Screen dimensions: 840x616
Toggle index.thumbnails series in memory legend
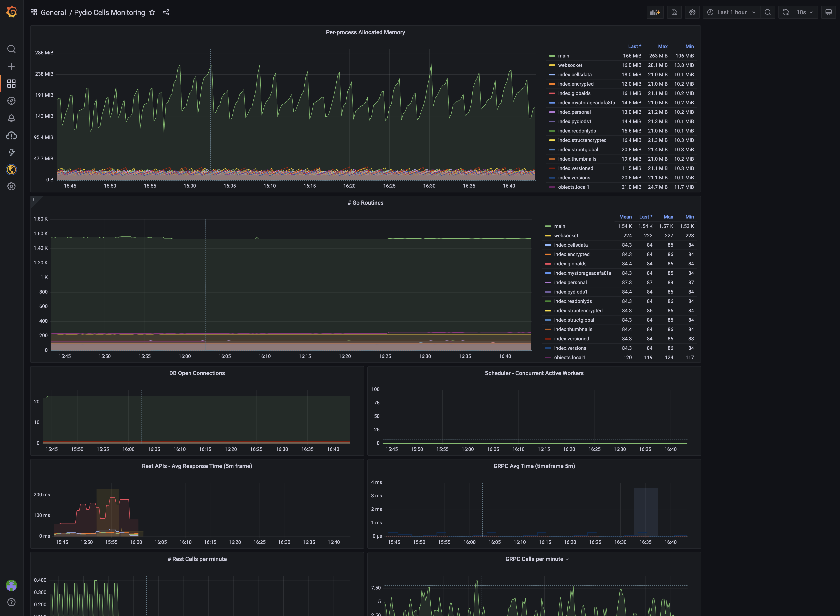pyautogui.click(x=577, y=159)
